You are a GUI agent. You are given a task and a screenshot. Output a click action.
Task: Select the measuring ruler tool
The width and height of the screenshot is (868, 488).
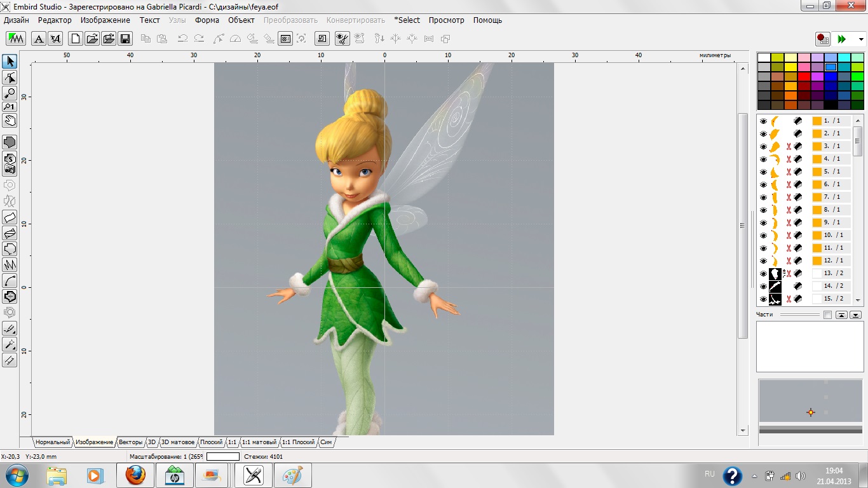10,360
